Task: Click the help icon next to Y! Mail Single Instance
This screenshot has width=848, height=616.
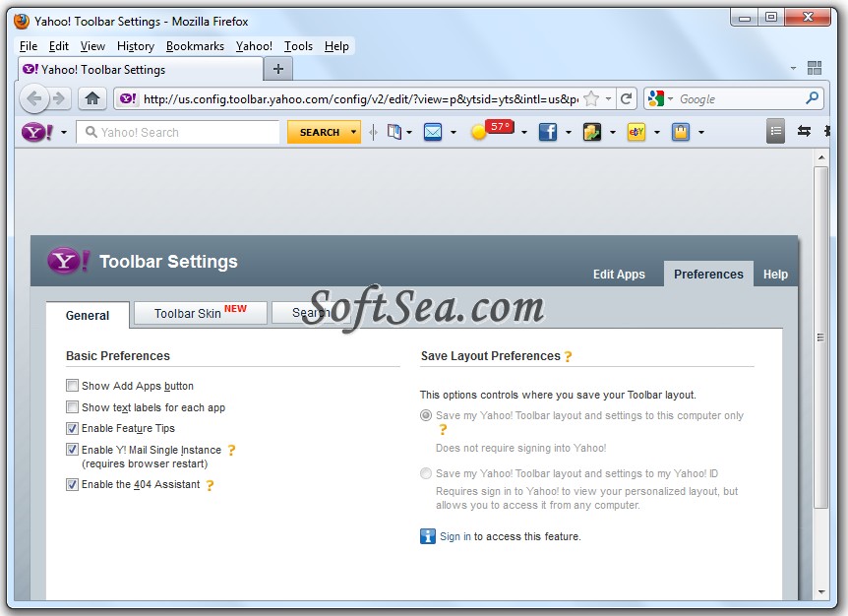Action: pyautogui.click(x=231, y=450)
